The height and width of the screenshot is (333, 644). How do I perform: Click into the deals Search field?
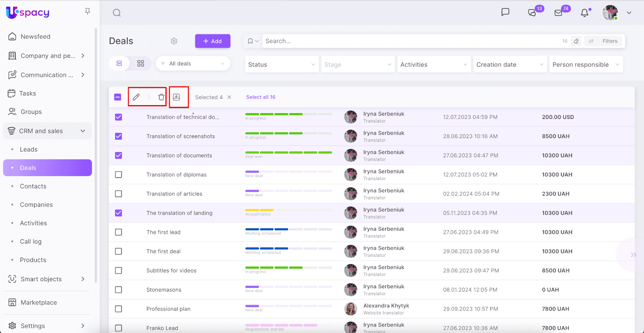click(411, 41)
